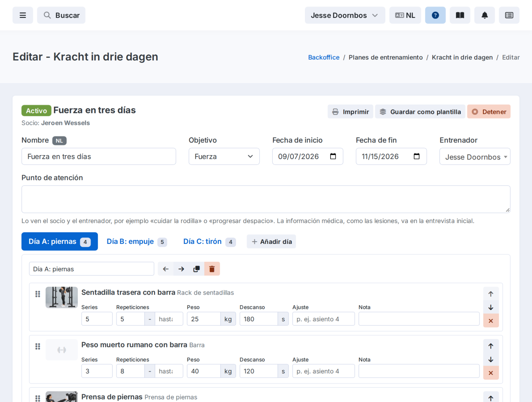Open the Objetivo dropdown showing Fuerza
The image size is (532, 402).
point(224,156)
